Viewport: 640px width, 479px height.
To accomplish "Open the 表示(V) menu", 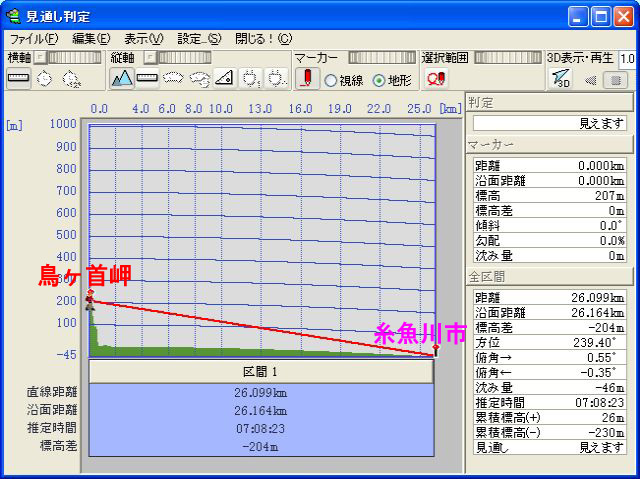I will [x=144, y=39].
